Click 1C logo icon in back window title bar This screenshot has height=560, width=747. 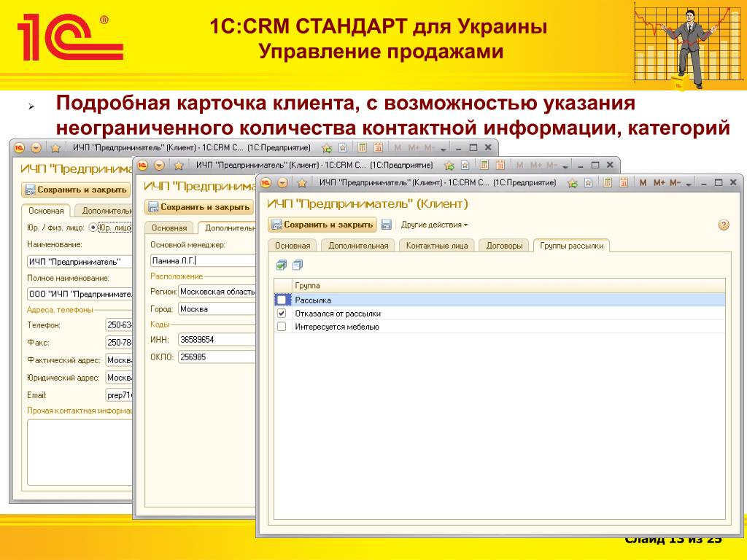(x=20, y=148)
